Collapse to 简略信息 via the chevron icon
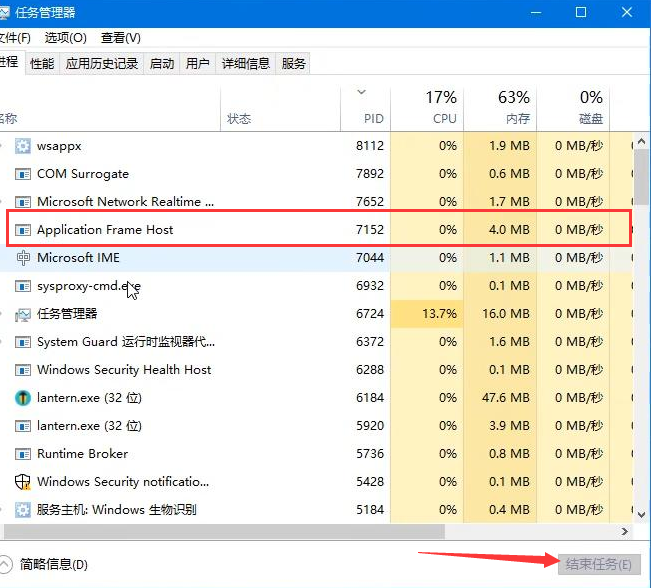Viewport: 651px width, 588px height. 4,564
